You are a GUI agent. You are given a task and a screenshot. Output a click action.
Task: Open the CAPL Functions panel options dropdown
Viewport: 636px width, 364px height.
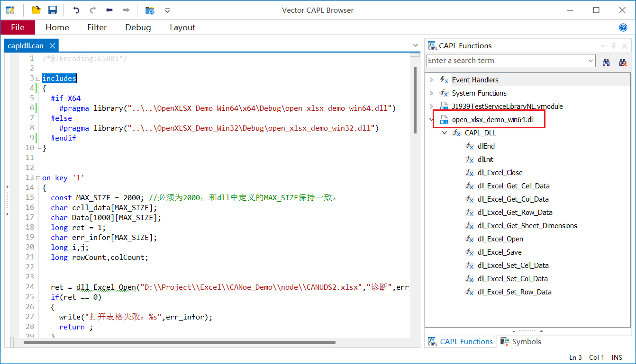pos(603,46)
